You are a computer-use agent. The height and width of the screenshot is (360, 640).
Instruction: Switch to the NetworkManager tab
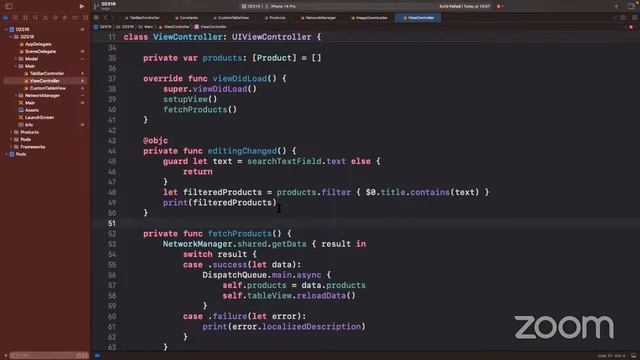click(318, 18)
